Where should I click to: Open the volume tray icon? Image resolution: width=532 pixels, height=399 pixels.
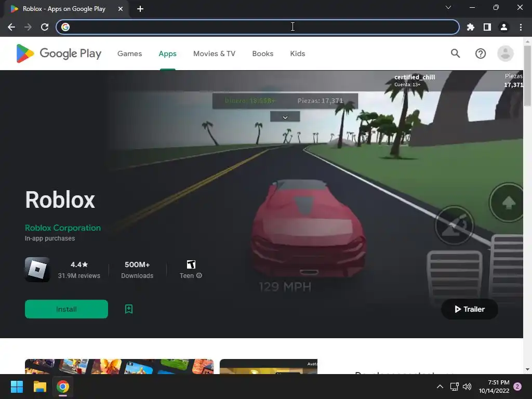coord(467,387)
